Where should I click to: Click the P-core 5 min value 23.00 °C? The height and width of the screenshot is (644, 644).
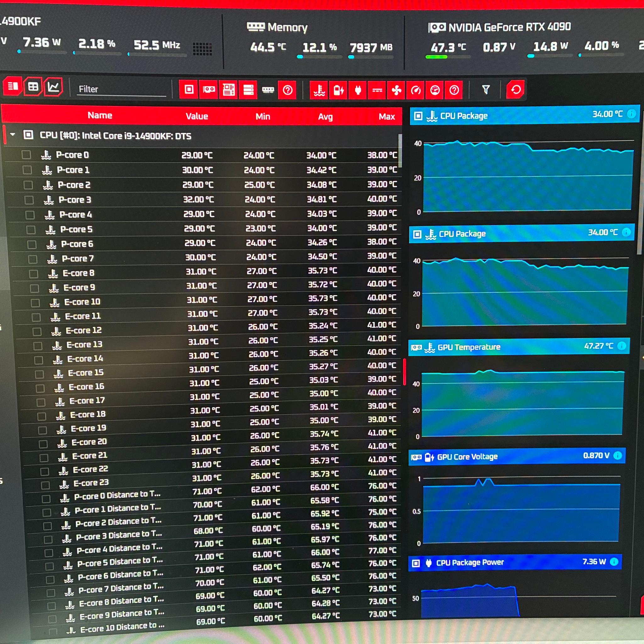coord(261,229)
